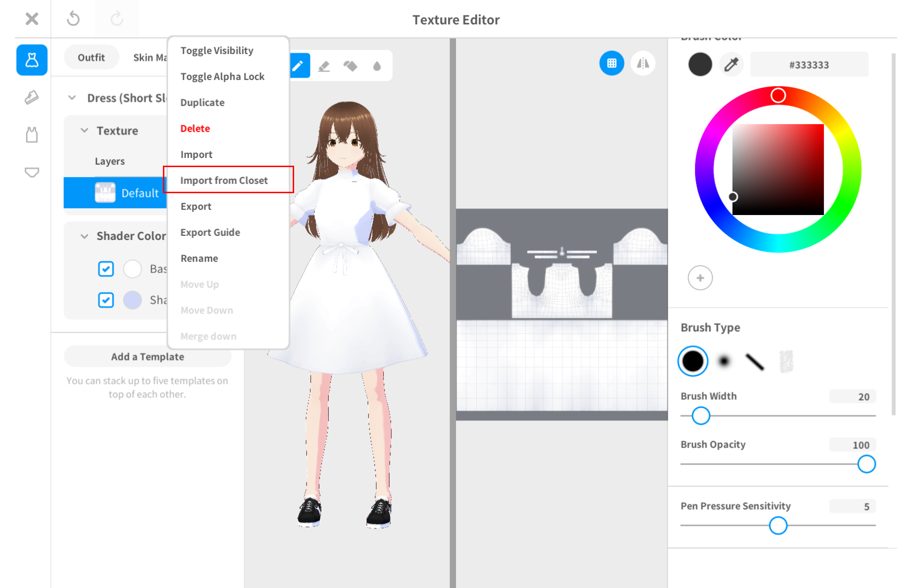
Task: Pick a color with the eyedropper
Action: coord(731,65)
